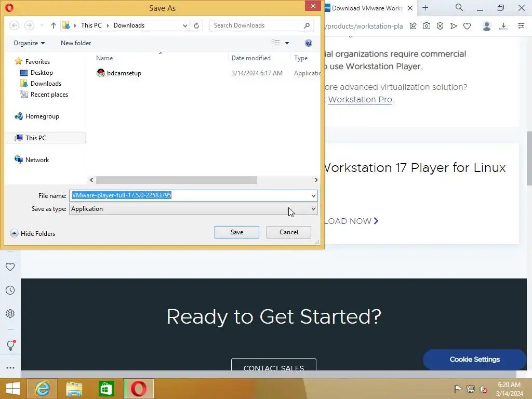The width and height of the screenshot is (532, 399).
Task: Refresh the Downloads folder listing
Action: 196,25
